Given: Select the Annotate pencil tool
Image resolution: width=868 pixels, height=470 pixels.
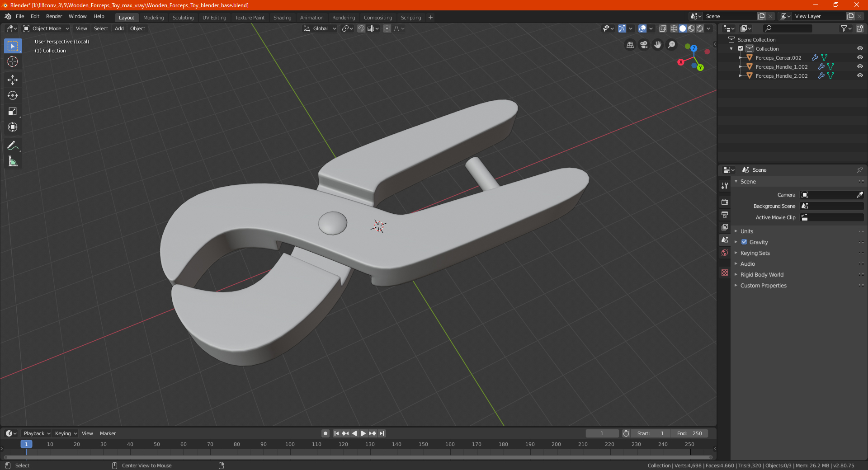Looking at the screenshot, I should click(x=13, y=146).
